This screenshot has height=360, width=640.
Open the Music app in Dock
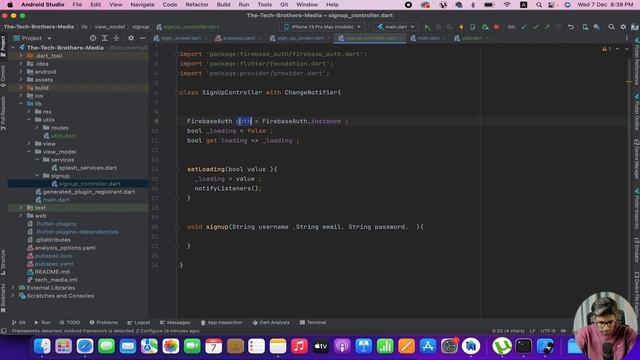[299, 347]
